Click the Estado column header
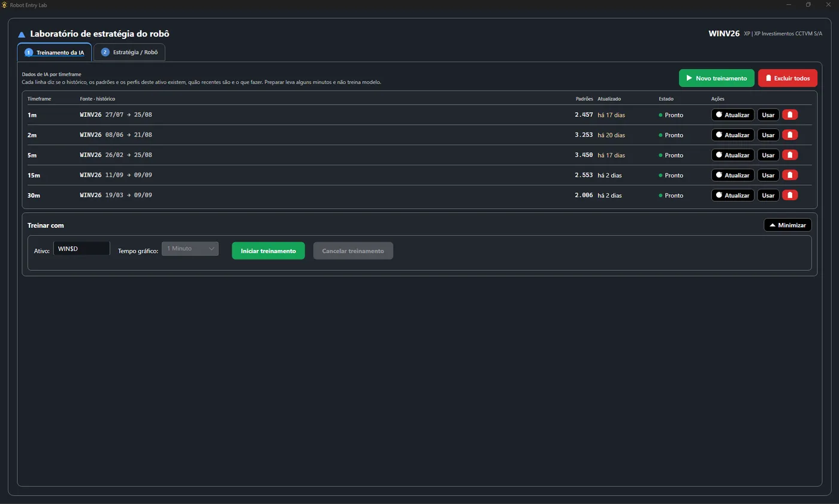This screenshot has height=504, width=839. pos(666,99)
